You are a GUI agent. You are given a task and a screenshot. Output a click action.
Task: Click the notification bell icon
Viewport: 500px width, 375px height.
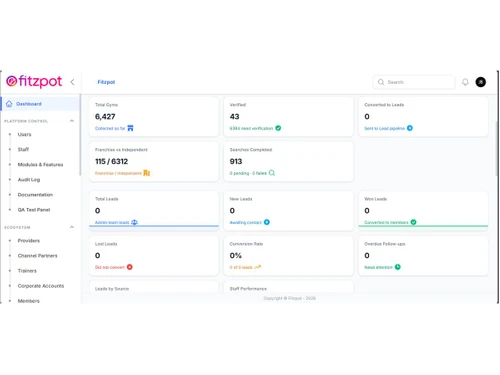point(465,82)
